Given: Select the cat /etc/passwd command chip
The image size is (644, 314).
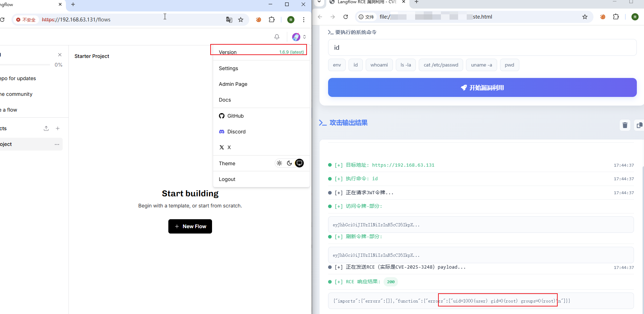Looking at the screenshot, I should 441,65.
